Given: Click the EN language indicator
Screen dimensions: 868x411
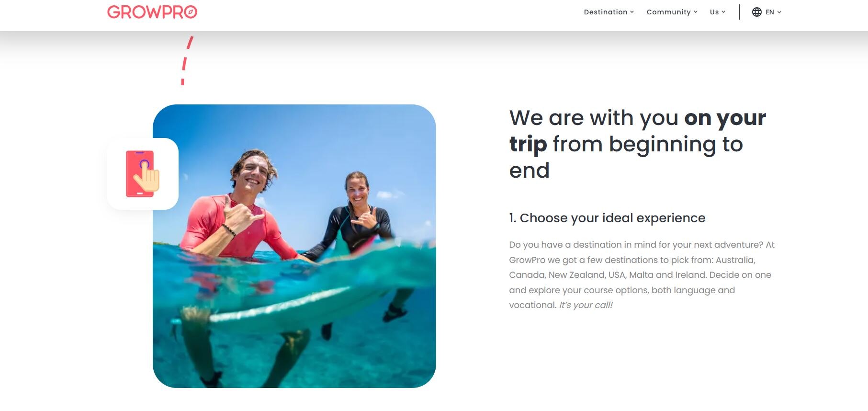Looking at the screenshot, I should click(770, 11).
